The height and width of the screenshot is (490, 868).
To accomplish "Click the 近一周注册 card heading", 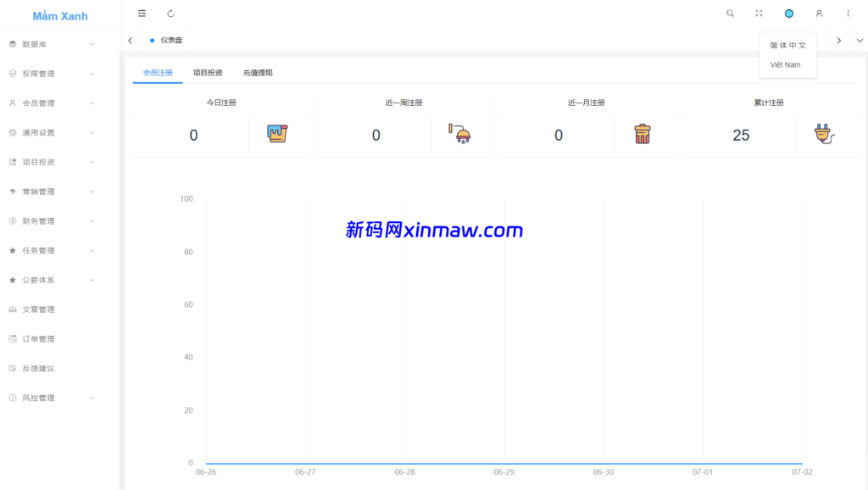I will 403,103.
